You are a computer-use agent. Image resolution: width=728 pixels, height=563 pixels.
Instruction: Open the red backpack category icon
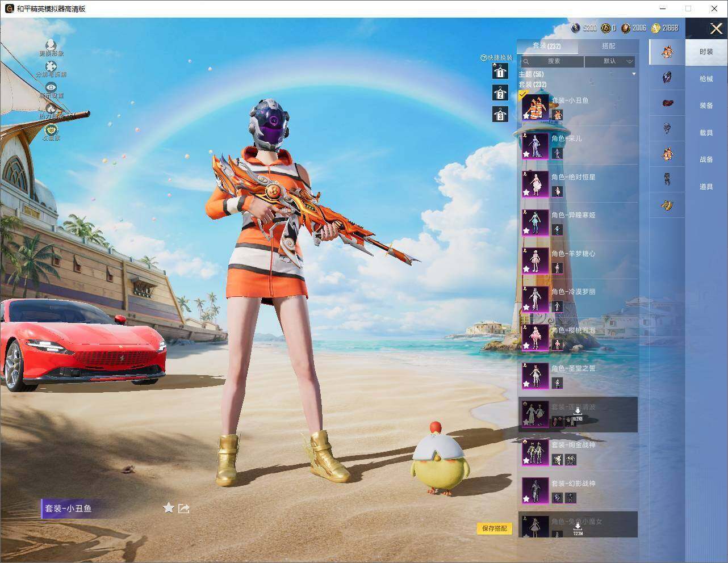667,103
